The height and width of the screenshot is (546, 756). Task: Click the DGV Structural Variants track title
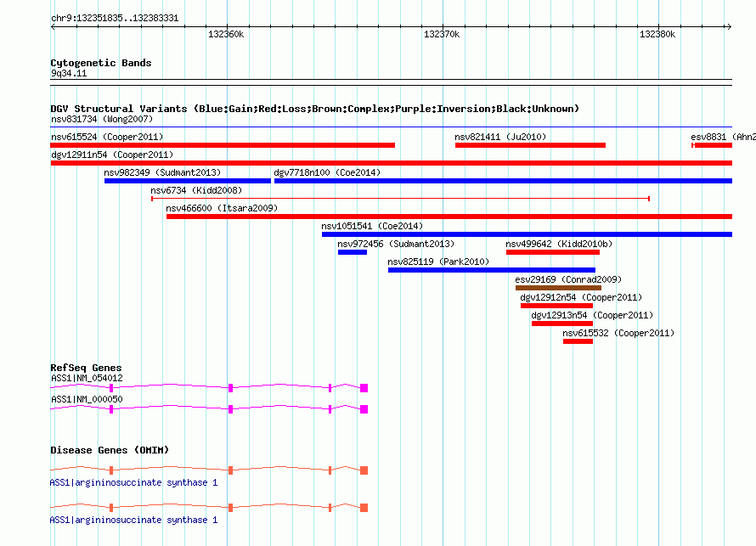point(315,109)
